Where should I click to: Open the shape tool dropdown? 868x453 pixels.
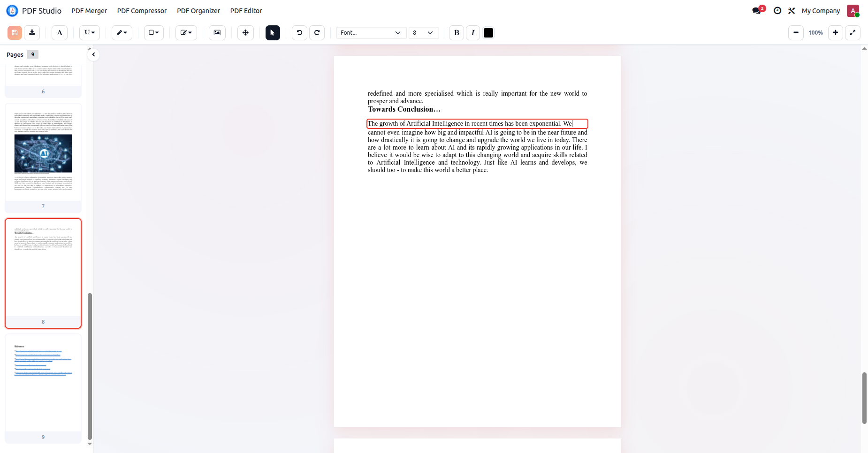(154, 33)
